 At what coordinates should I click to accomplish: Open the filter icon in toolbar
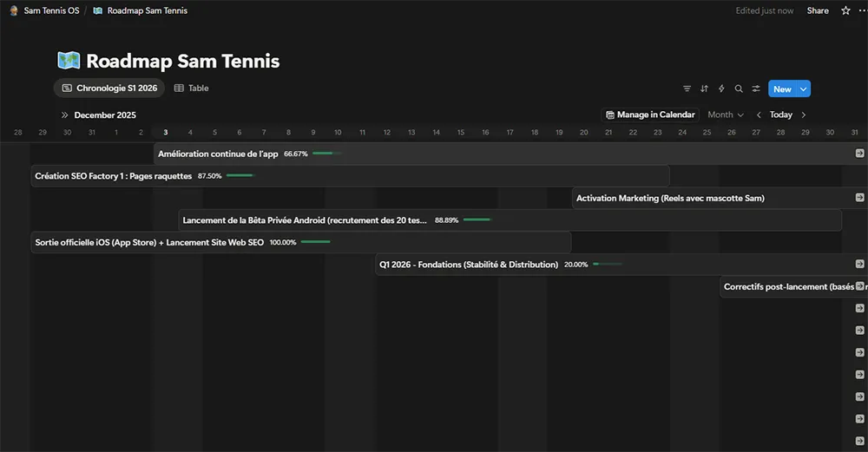click(x=687, y=88)
